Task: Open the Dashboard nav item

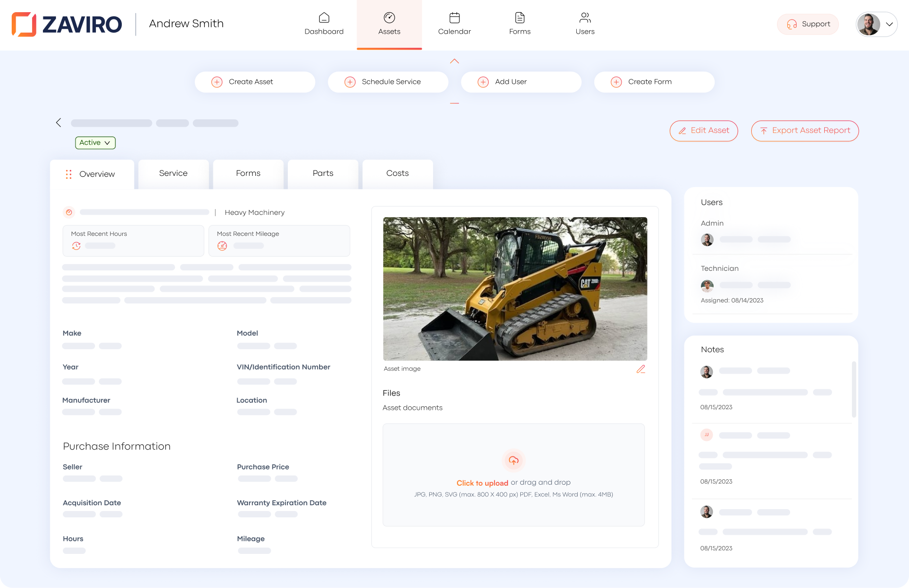Action: coord(324,24)
